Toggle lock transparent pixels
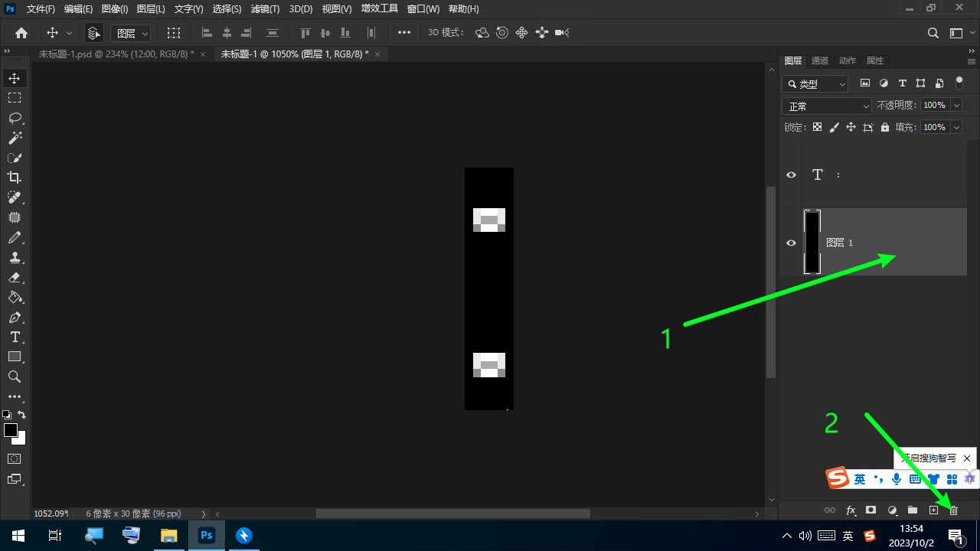The width and height of the screenshot is (980, 551). (x=818, y=127)
